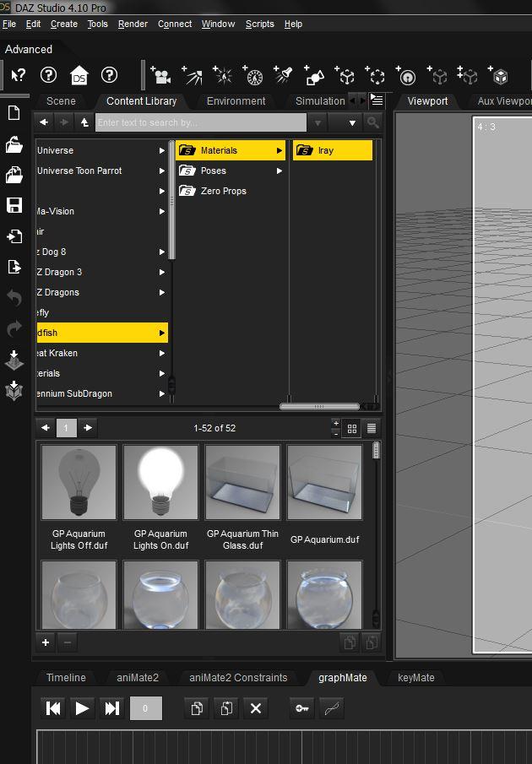532x764 pixels.
Task: Click the New Scene file icon
Action: [14, 113]
